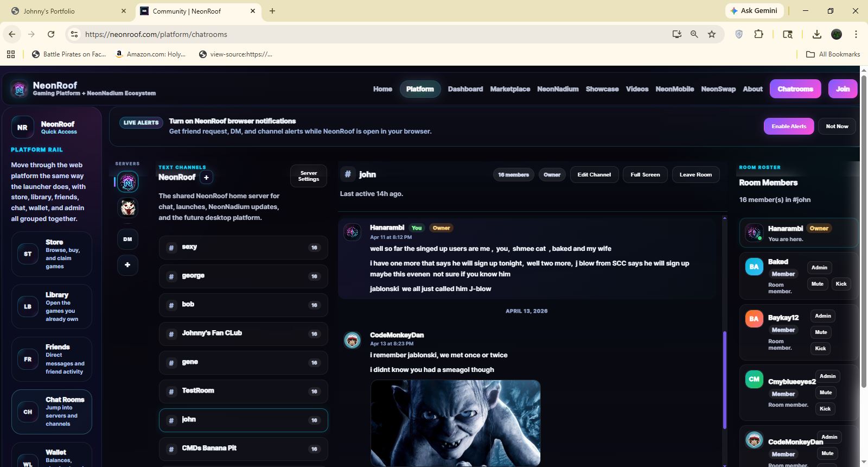Click Baked BA avatar in room roster

pos(754,267)
